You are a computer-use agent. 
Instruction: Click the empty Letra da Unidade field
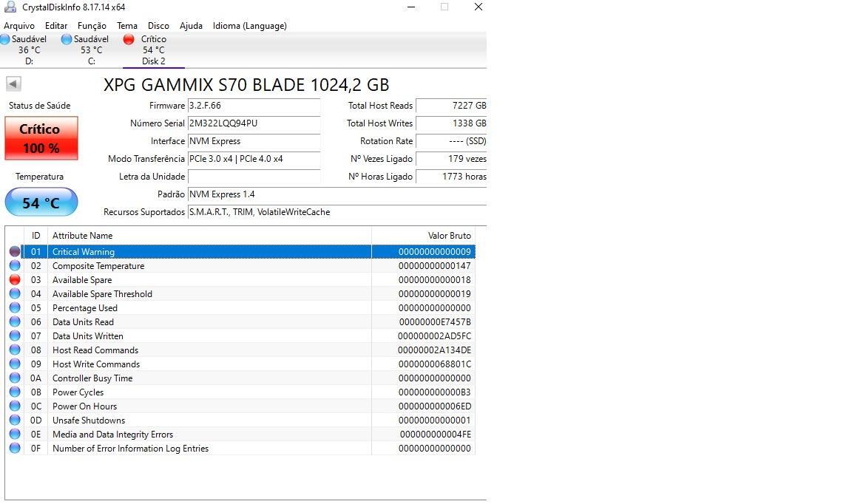point(254,177)
